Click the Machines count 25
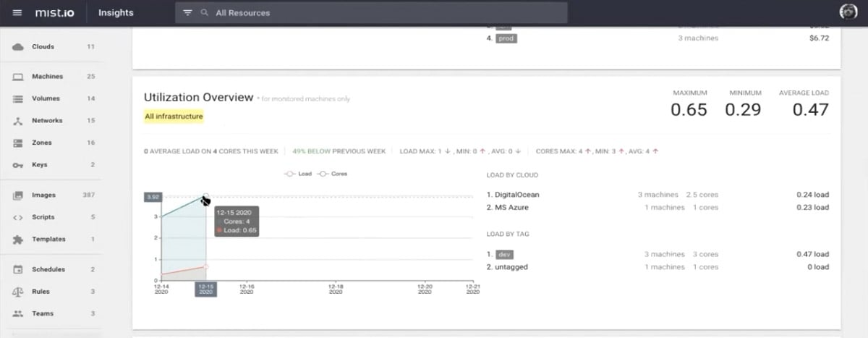 (91, 77)
